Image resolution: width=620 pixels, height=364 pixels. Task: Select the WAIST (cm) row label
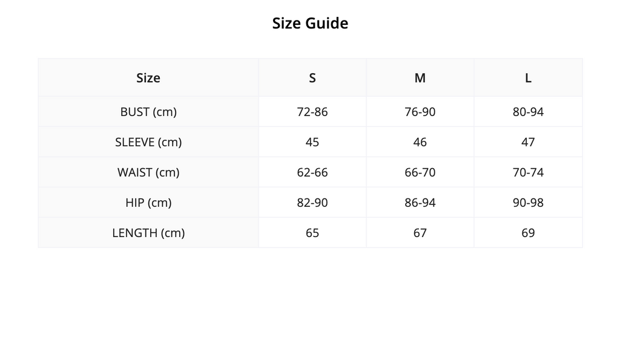pos(148,172)
